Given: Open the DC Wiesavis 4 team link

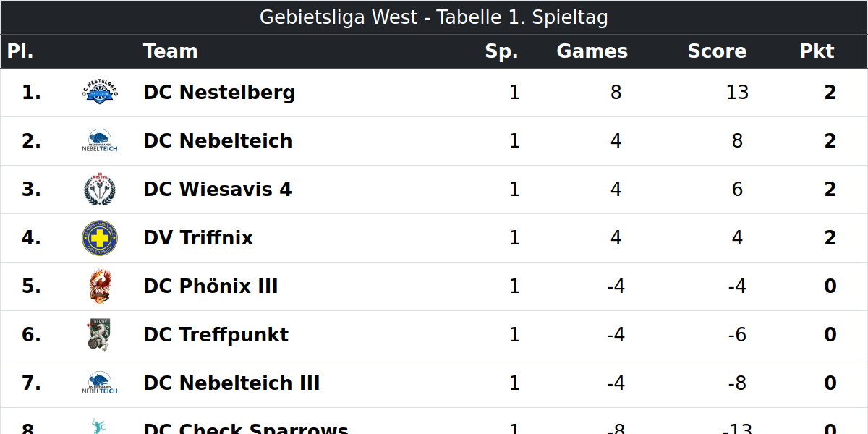Looking at the screenshot, I should coord(218,190).
